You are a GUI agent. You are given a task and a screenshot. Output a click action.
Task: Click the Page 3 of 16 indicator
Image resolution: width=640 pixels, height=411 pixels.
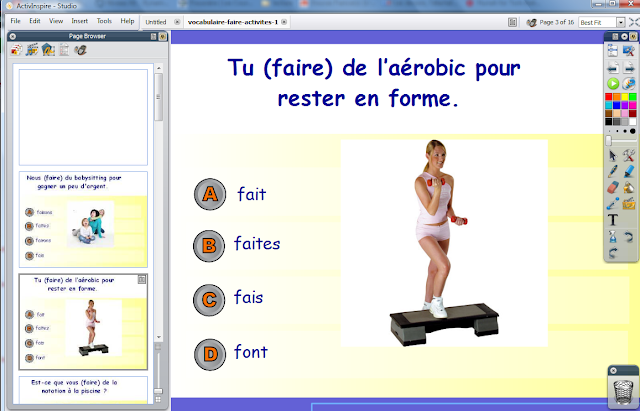[556, 22]
